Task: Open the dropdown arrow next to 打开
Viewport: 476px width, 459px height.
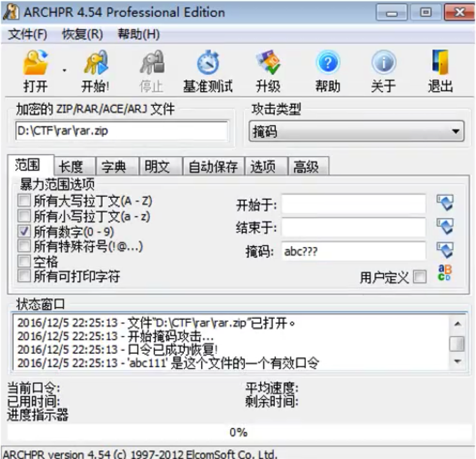Action: 64,70
